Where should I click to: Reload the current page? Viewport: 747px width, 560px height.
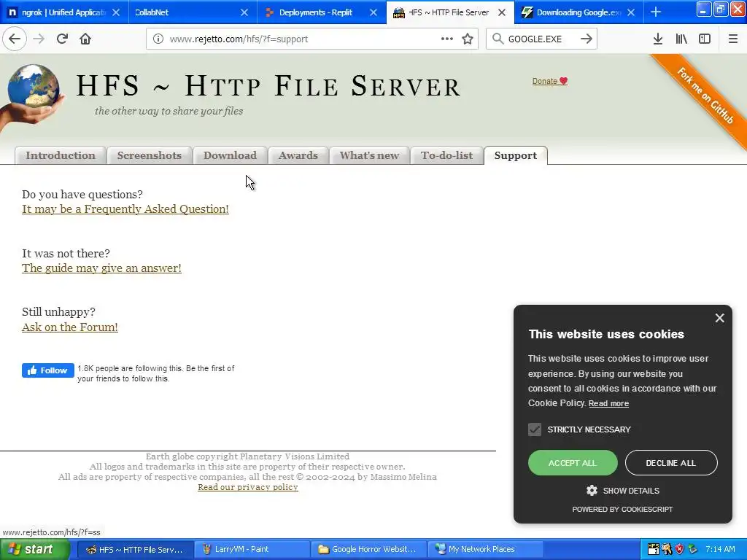tap(62, 39)
